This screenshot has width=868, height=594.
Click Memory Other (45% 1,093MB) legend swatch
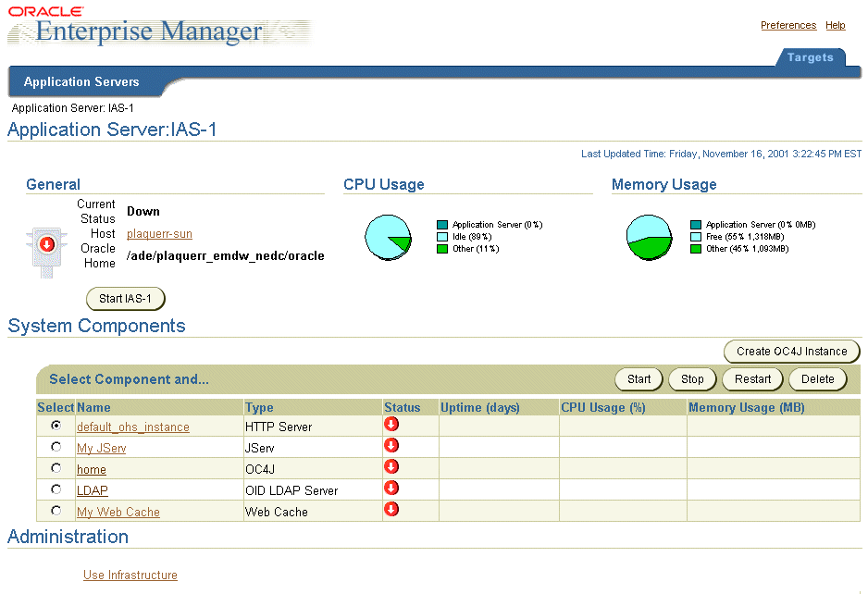696,249
